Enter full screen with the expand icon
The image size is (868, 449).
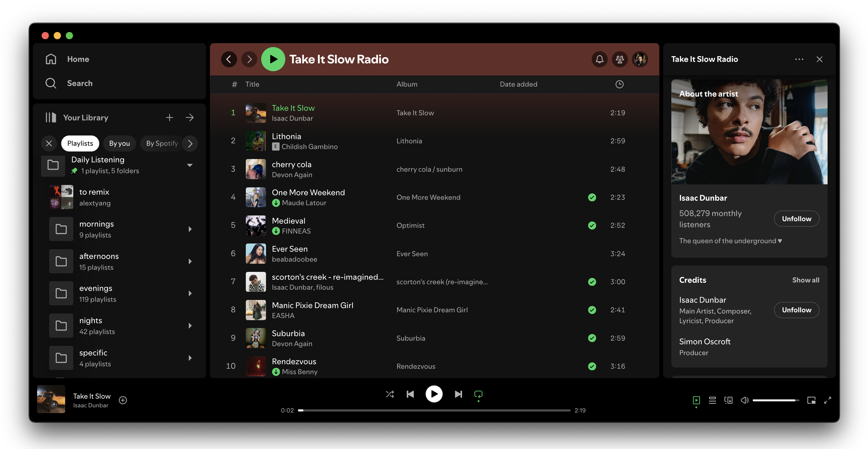coord(828,400)
